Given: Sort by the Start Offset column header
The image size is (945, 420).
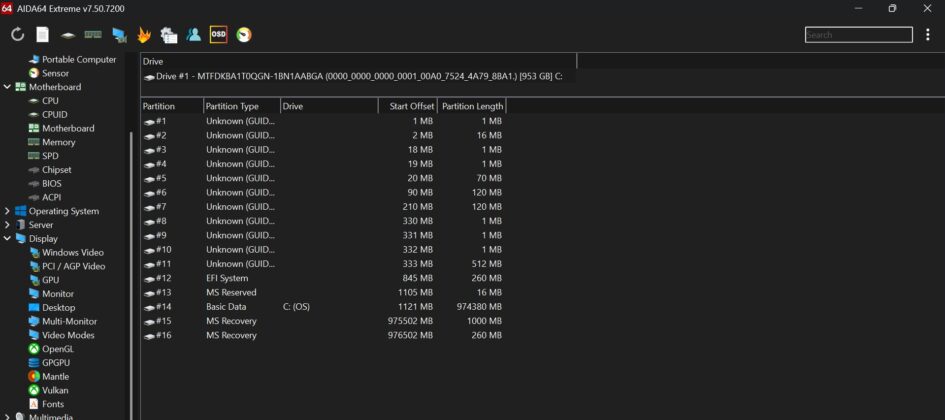Looking at the screenshot, I should (x=407, y=106).
